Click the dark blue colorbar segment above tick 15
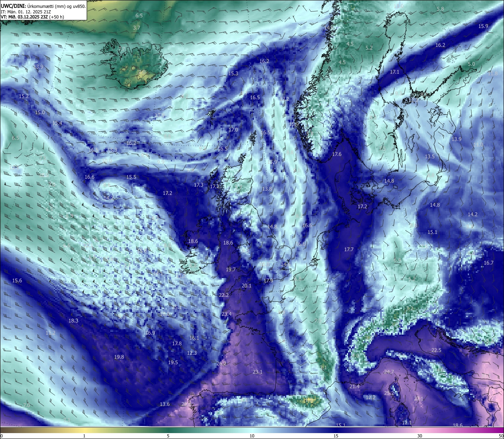Viewport: 504px width, 439px height. [x=336, y=429]
